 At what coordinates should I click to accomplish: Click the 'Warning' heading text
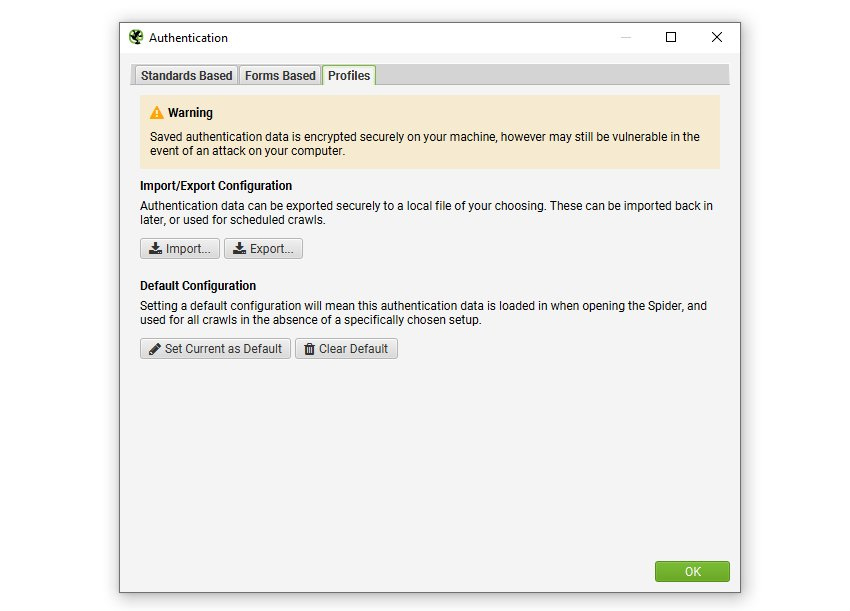point(190,113)
